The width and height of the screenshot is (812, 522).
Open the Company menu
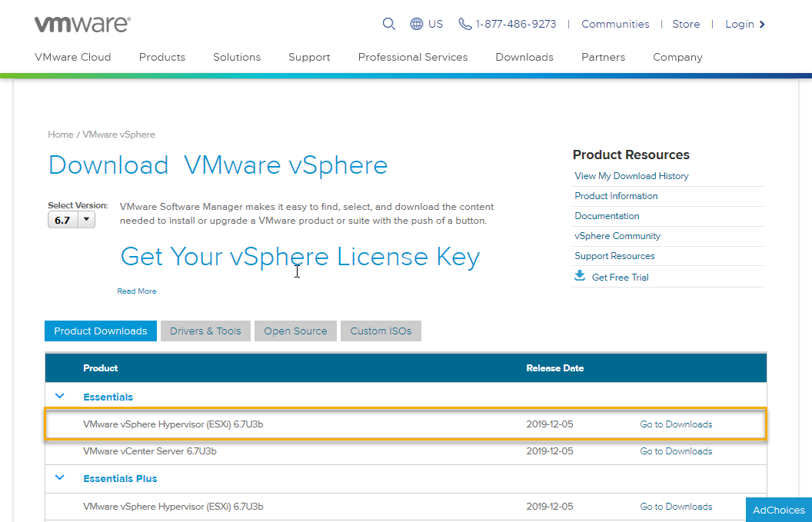(678, 57)
